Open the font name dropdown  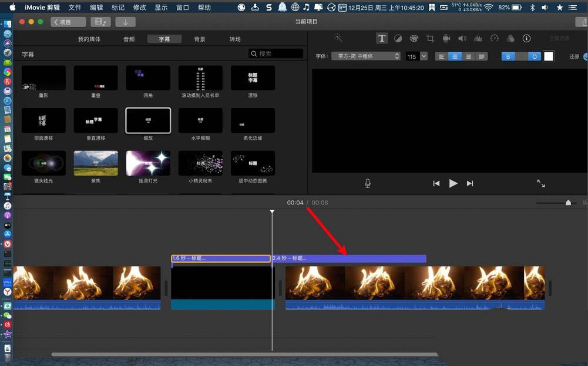click(366, 56)
